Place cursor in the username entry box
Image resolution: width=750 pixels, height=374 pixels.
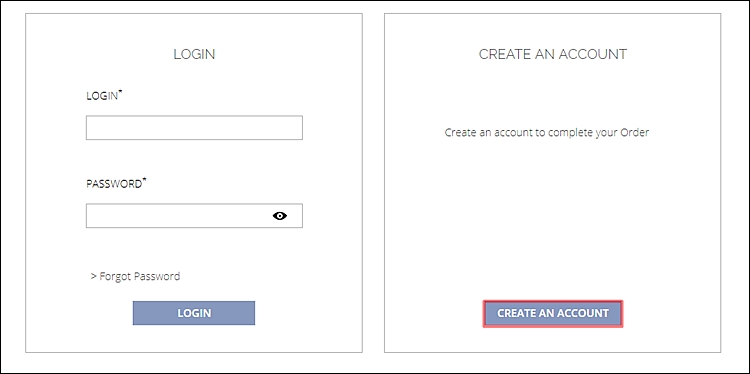tap(194, 128)
